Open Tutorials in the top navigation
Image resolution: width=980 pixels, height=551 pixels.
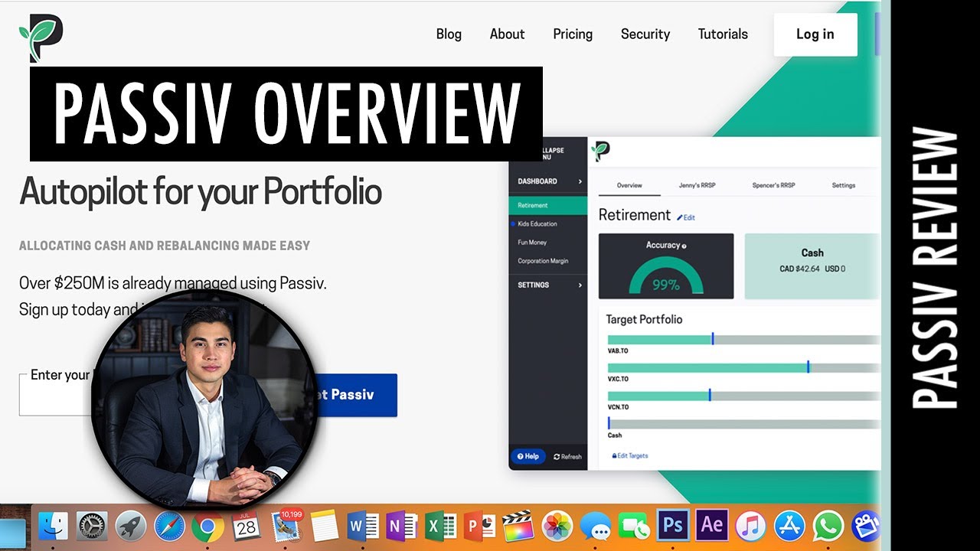point(723,34)
